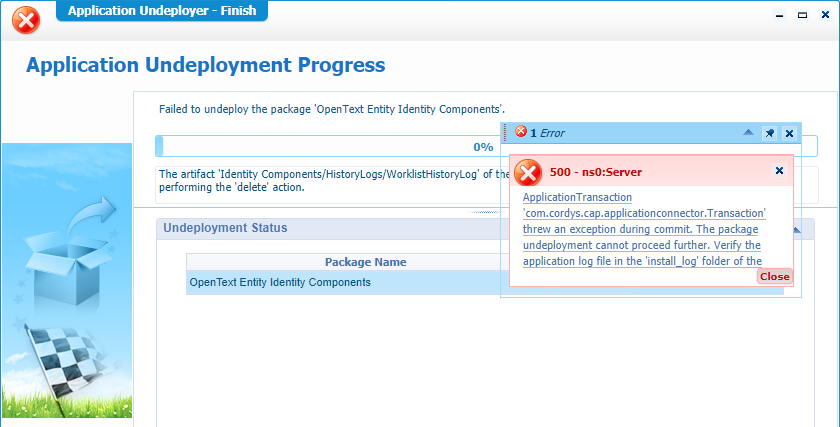Screen dimensions: 840x427
Task: Click the large red error icon in the popup
Action: coord(528,173)
